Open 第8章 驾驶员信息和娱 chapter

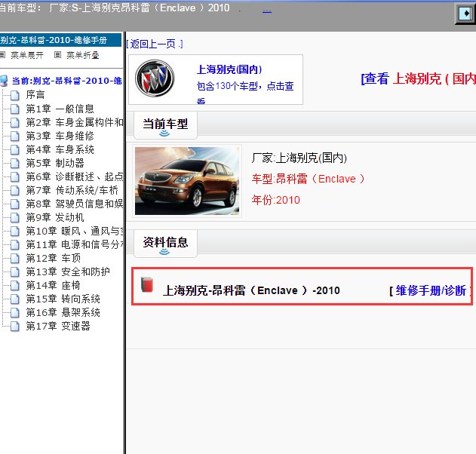click(75, 204)
